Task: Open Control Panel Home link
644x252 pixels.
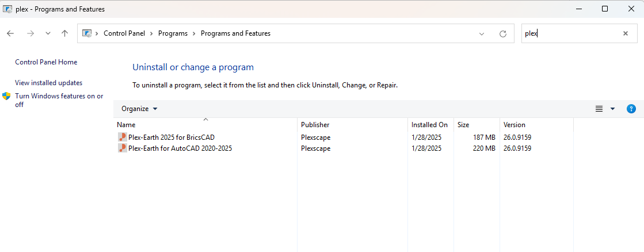Action: coord(46,62)
